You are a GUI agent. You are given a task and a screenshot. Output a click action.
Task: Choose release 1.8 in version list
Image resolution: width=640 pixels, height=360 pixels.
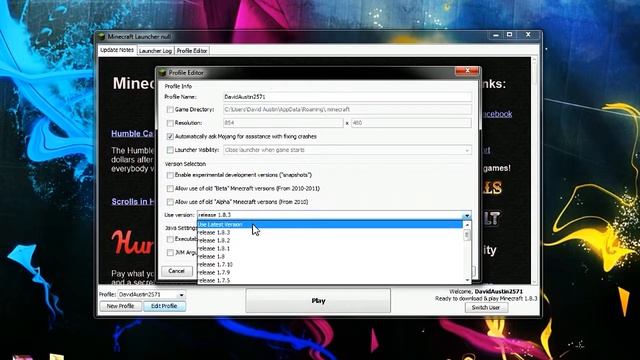[330, 257]
